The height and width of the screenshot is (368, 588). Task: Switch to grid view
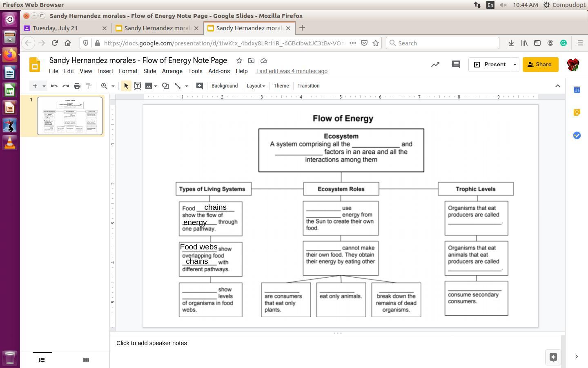(x=86, y=360)
